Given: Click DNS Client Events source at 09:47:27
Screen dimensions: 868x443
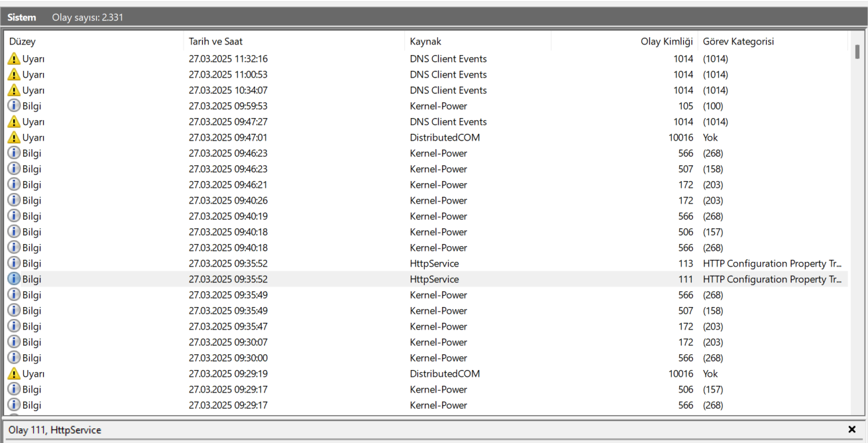Looking at the screenshot, I should (x=449, y=122).
